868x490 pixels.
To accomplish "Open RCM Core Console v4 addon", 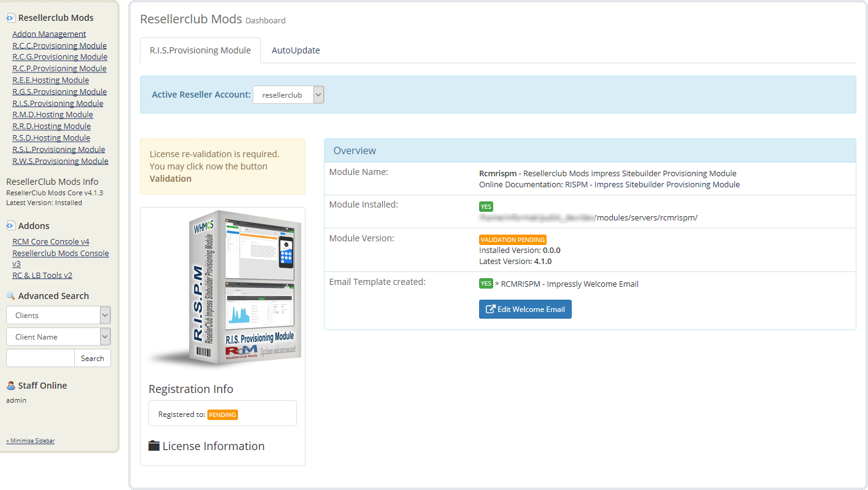I will point(51,241).
